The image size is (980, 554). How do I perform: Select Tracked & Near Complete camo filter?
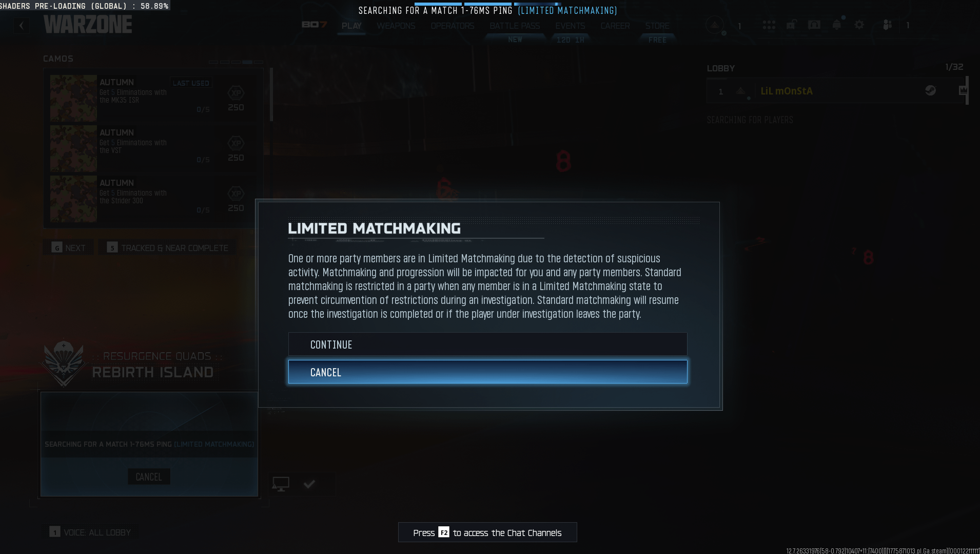[x=167, y=248]
